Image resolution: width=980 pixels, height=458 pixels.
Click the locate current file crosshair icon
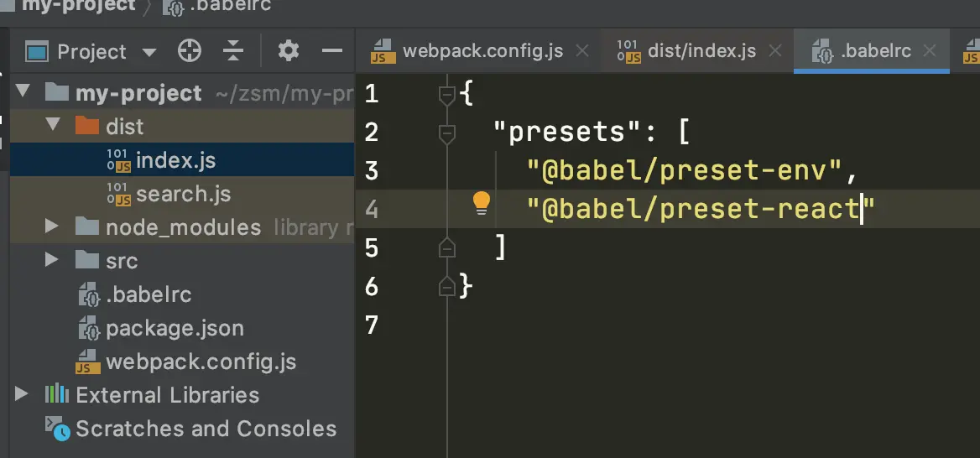(x=190, y=51)
